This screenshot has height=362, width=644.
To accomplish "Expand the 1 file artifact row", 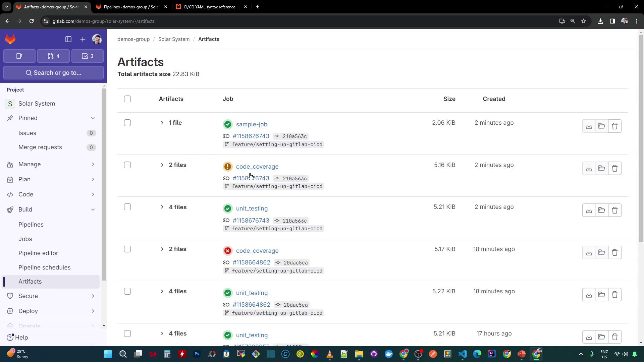I will point(162,123).
